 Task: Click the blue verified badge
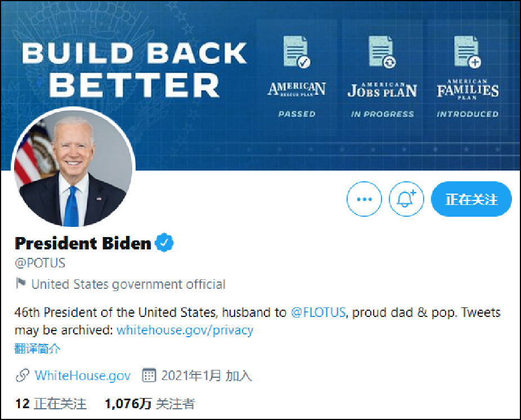(165, 243)
